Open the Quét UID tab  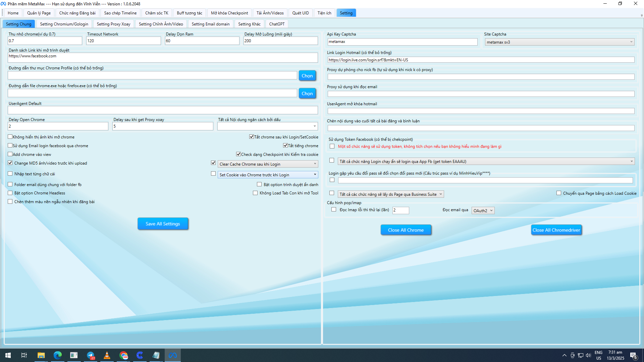click(300, 13)
